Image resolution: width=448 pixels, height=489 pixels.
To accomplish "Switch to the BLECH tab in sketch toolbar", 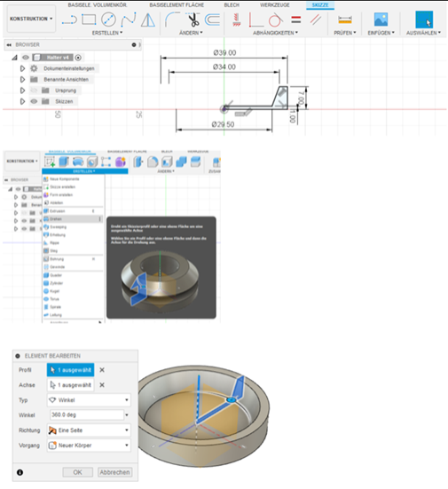I will click(232, 5).
